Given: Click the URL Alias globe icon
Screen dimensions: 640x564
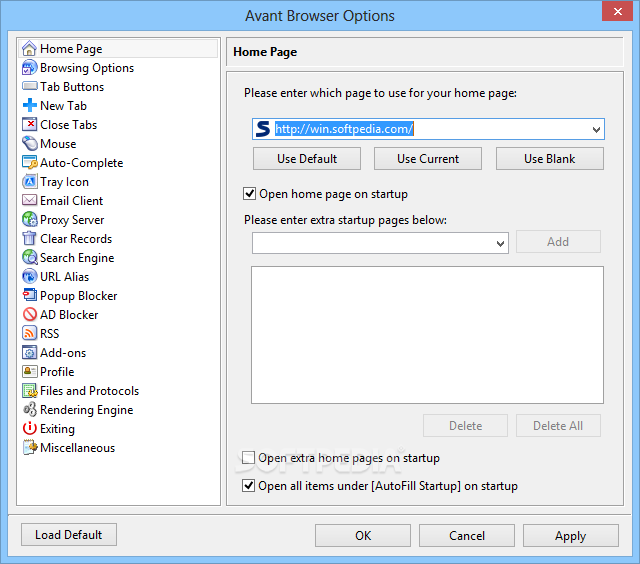Looking at the screenshot, I should (x=29, y=276).
